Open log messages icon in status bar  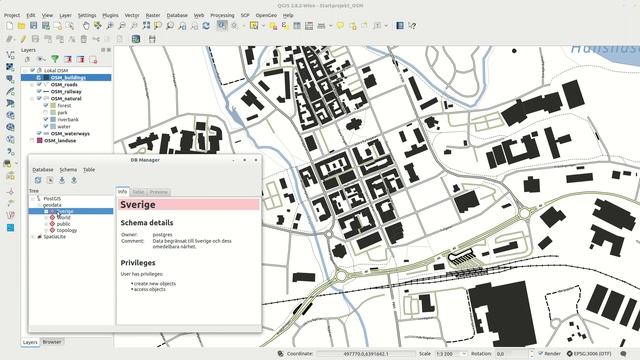pyautogui.click(x=623, y=353)
